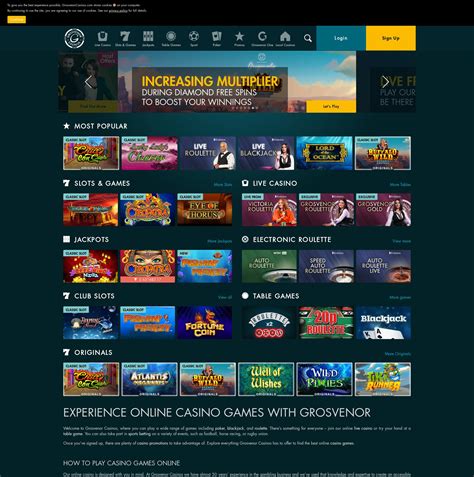
Task: Click the Login button
Action: 341,38
